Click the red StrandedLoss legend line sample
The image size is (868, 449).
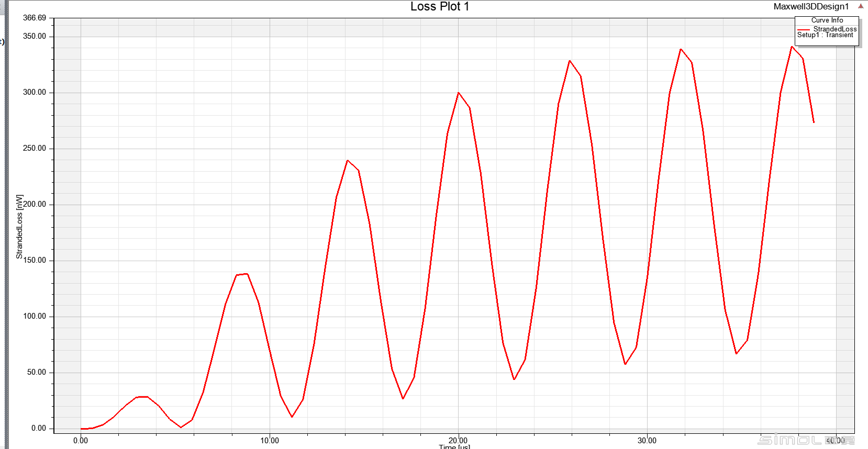[x=804, y=29]
